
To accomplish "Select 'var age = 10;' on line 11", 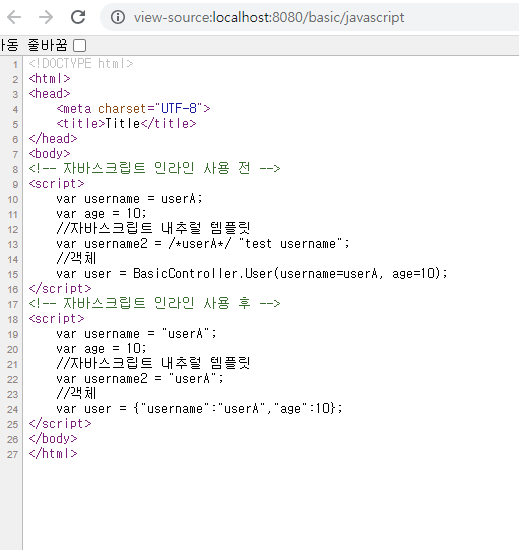I will coord(101,214).
